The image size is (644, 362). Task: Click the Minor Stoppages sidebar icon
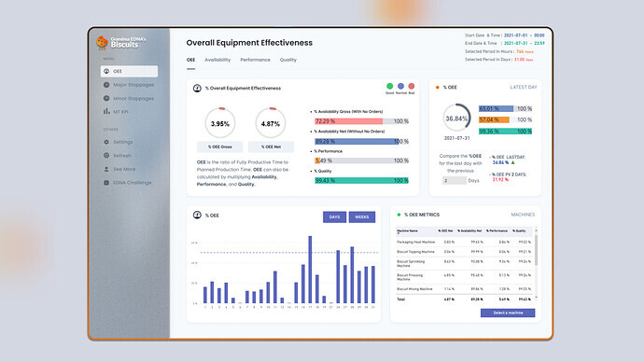click(x=106, y=98)
